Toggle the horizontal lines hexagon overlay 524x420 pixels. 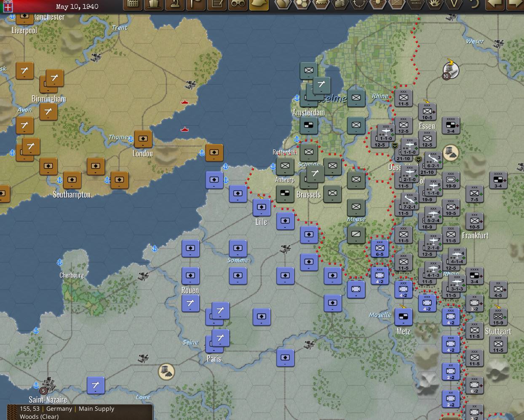tap(416, 4)
